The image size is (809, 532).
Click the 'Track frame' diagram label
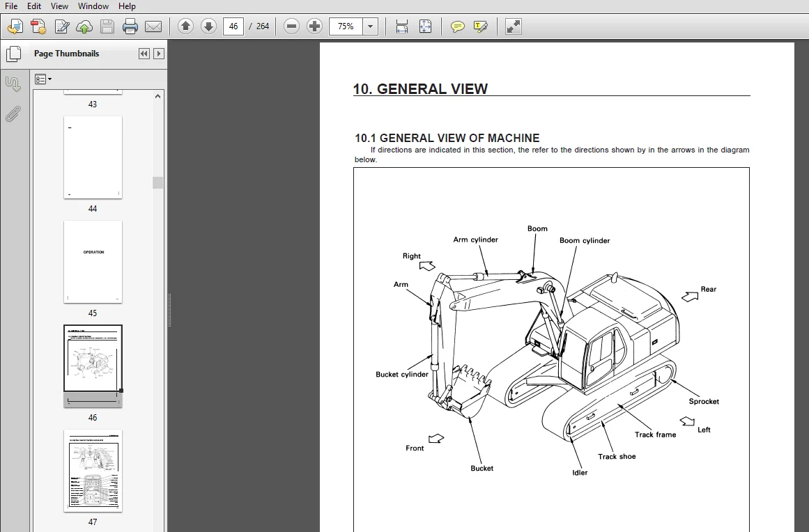(655, 435)
